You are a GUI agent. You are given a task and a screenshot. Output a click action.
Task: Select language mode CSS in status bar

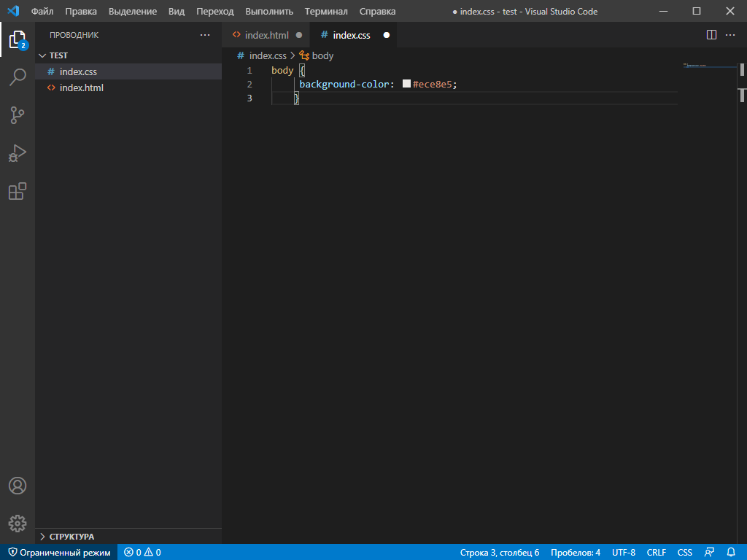coord(684,553)
